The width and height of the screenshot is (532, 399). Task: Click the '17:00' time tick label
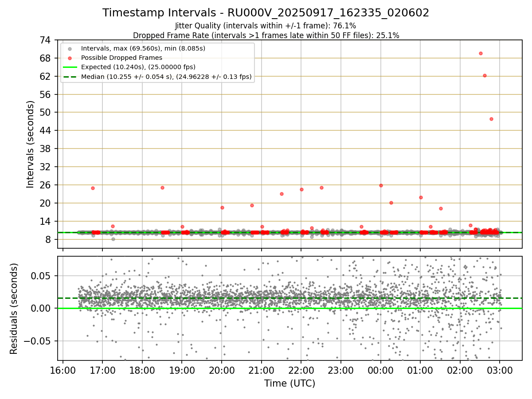[x=102, y=370]
